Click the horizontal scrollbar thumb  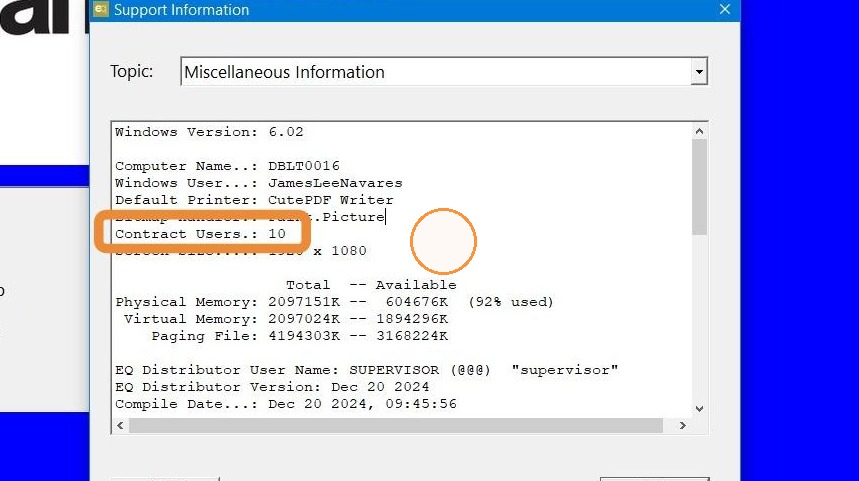click(x=396, y=425)
